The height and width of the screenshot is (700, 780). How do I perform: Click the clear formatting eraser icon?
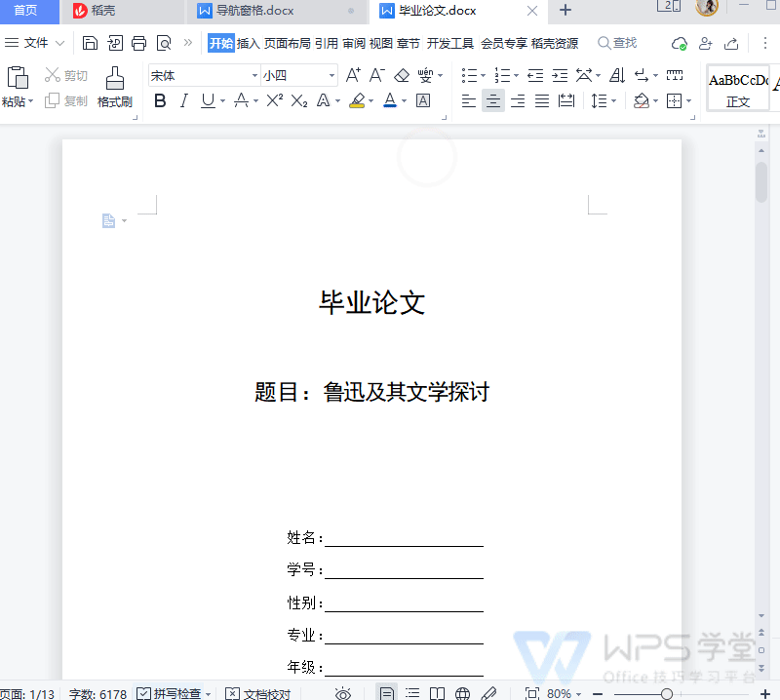tap(401, 76)
